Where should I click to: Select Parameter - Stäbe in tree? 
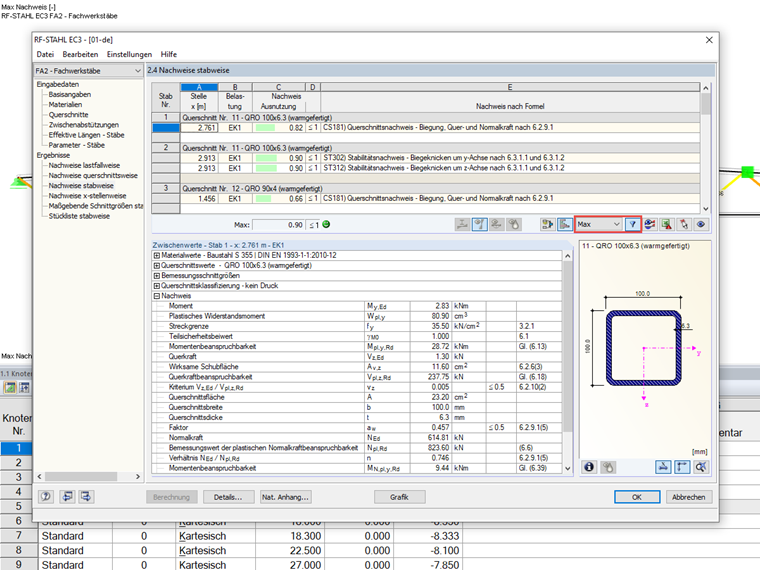tap(76, 145)
